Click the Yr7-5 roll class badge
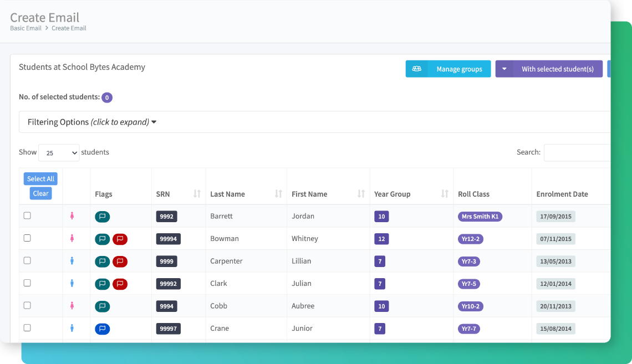The height and width of the screenshot is (364, 632). point(469,284)
